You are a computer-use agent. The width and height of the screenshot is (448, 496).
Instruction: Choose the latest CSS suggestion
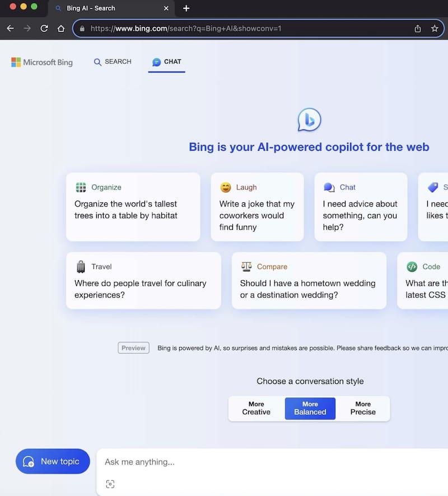point(423,281)
